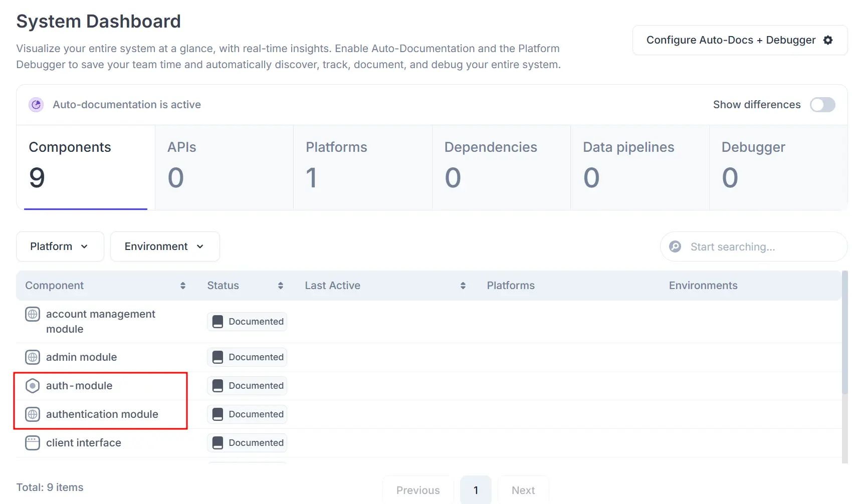Go to the Next page
This screenshot has height=504, width=852.
coord(523,490)
